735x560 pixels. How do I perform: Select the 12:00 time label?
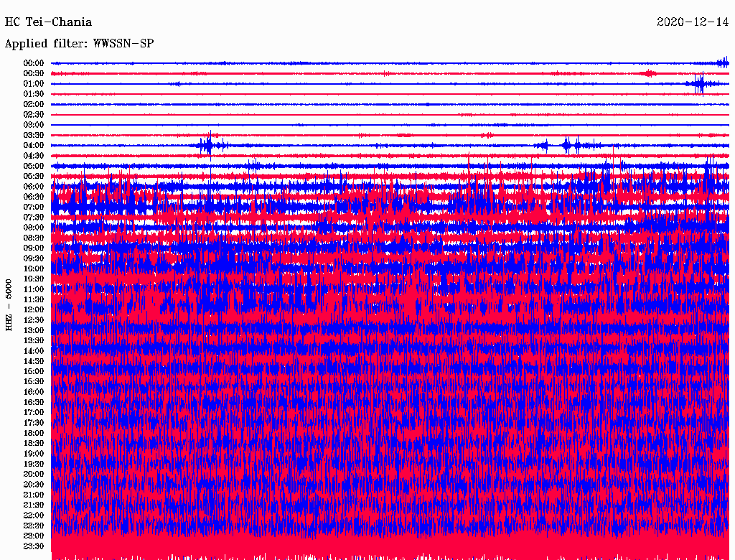point(34,309)
